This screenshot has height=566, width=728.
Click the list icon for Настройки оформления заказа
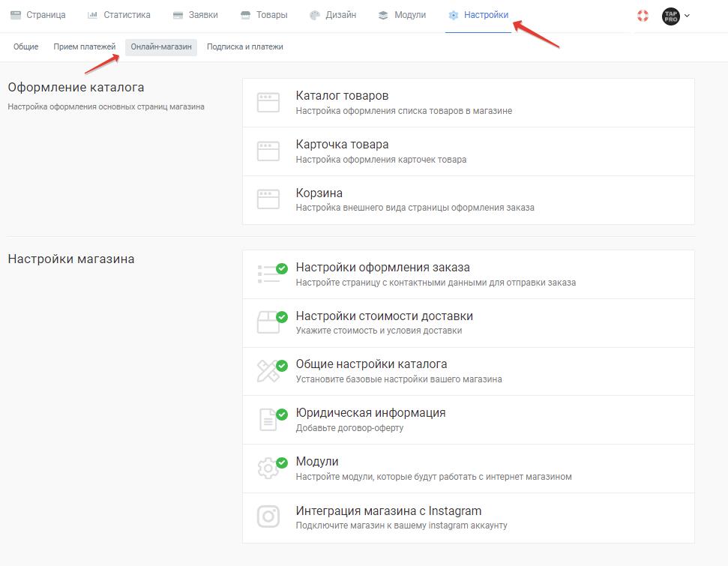[268, 274]
